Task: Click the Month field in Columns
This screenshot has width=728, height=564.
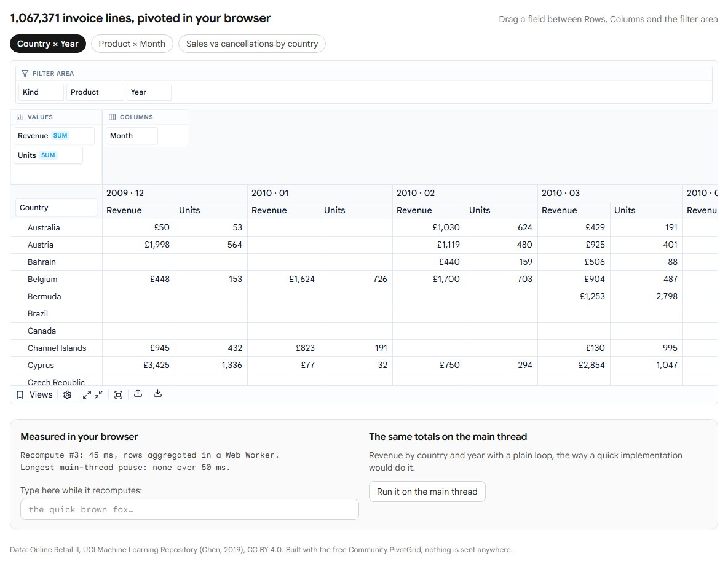Action: 132,135
